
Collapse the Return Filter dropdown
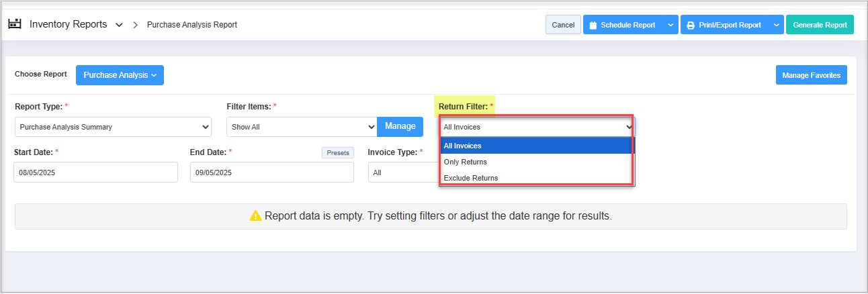pyautogui.click(x=537, y=127)
